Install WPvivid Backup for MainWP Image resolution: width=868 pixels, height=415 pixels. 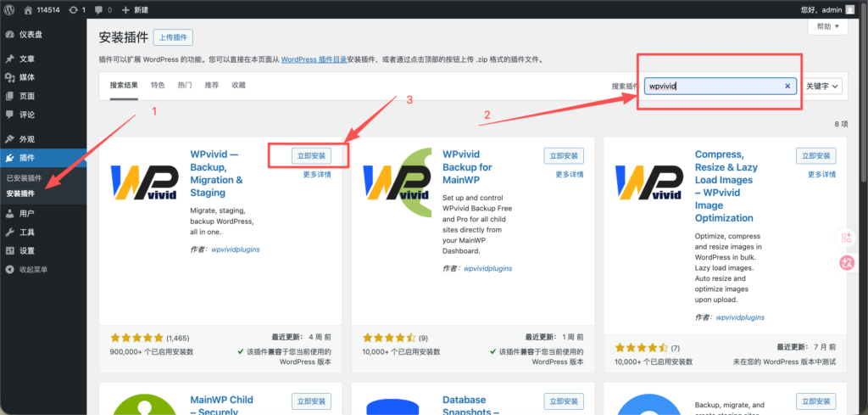click(564, 156)
